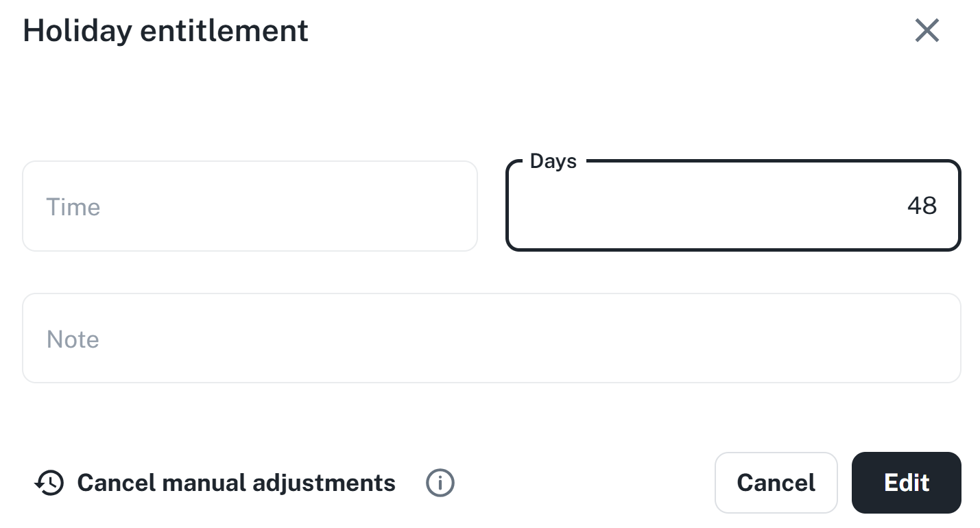Select the wide Note text box

click(x=491, y=339)
